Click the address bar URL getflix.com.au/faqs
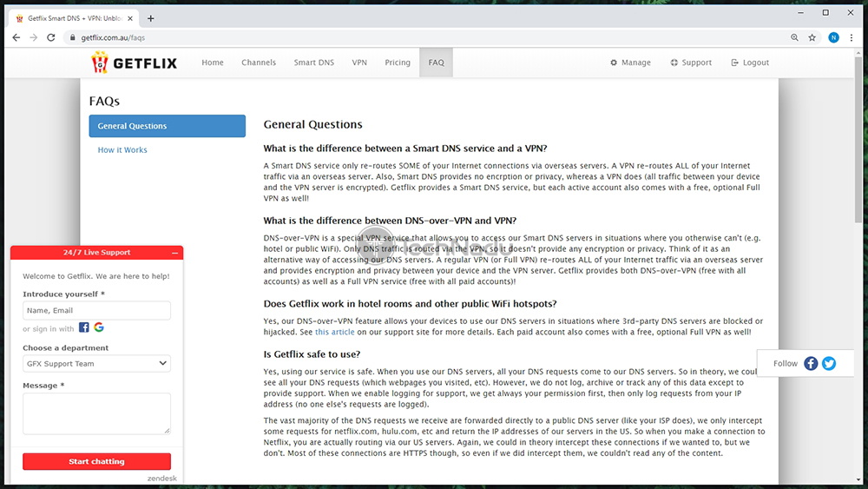This screenshot has width=868, height=489. coord(113,37)
